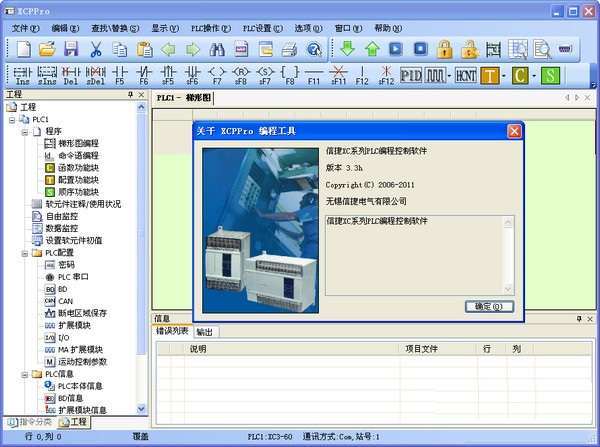Open dropdown arrow next to T icon
Viewport: 600px width, 447px height.
tap(504, 76)
